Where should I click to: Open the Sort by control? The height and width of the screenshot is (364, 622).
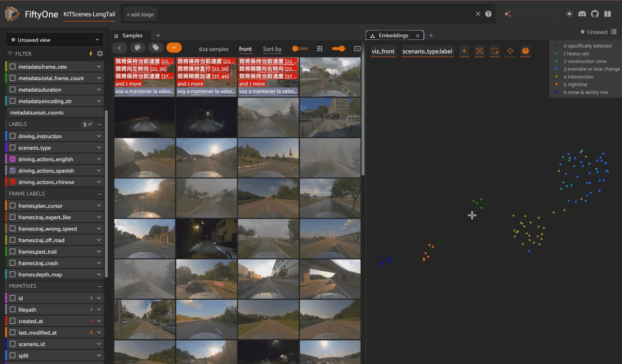pos(272,49)
